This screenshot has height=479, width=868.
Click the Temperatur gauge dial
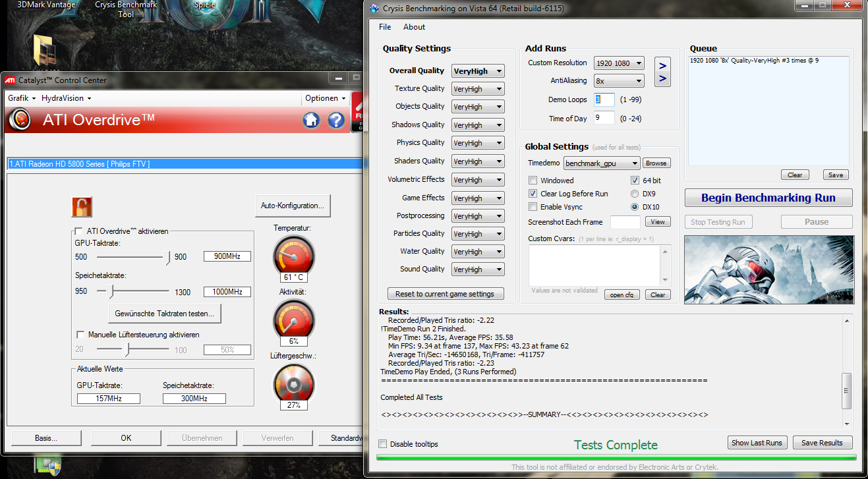tap(293, 254)
